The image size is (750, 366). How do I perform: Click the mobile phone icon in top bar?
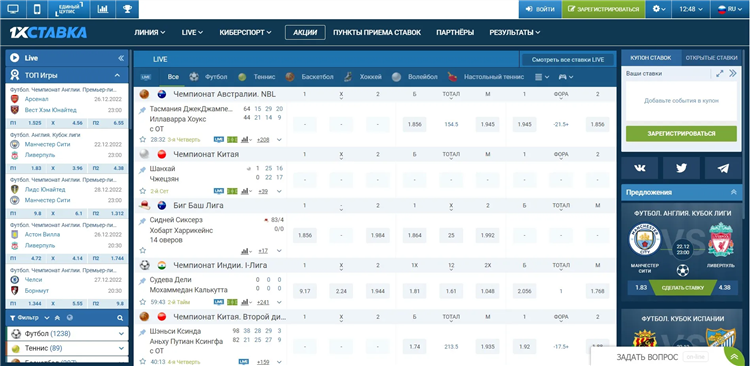point(37,9)
